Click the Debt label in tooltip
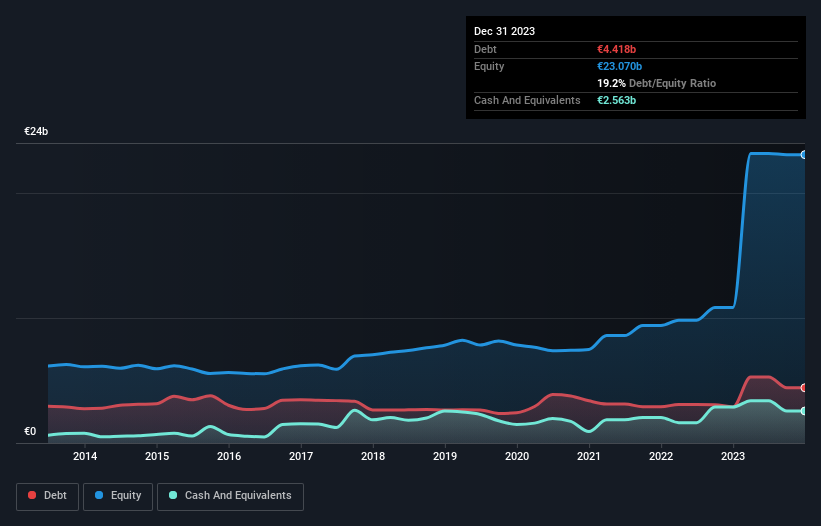Screen dimensions: 821x526 (485, 49)
